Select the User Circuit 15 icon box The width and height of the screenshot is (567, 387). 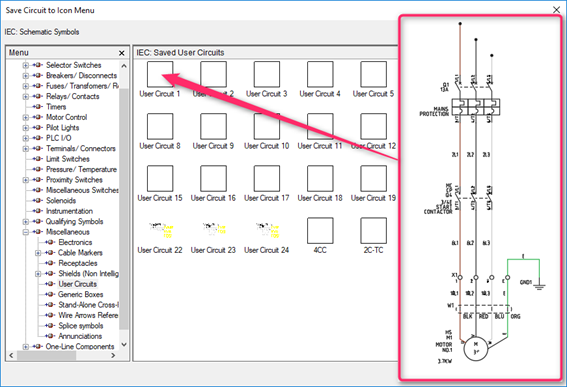coord(160,178)
